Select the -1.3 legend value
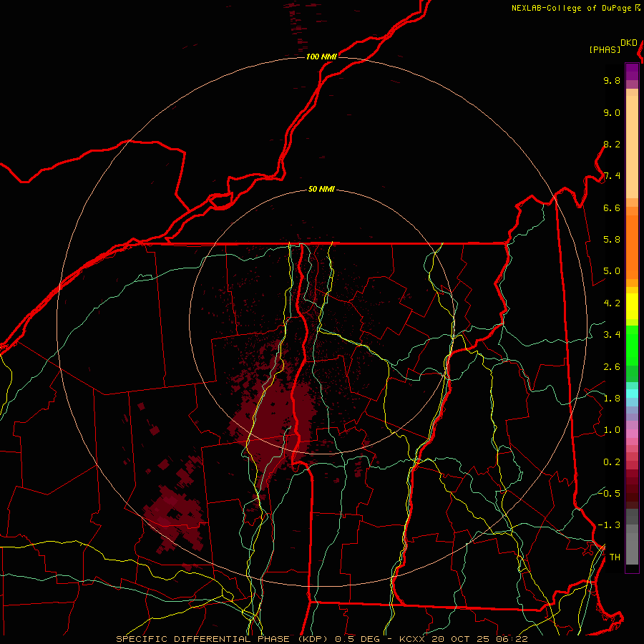 pyautogui.click(x=609, y=525)
